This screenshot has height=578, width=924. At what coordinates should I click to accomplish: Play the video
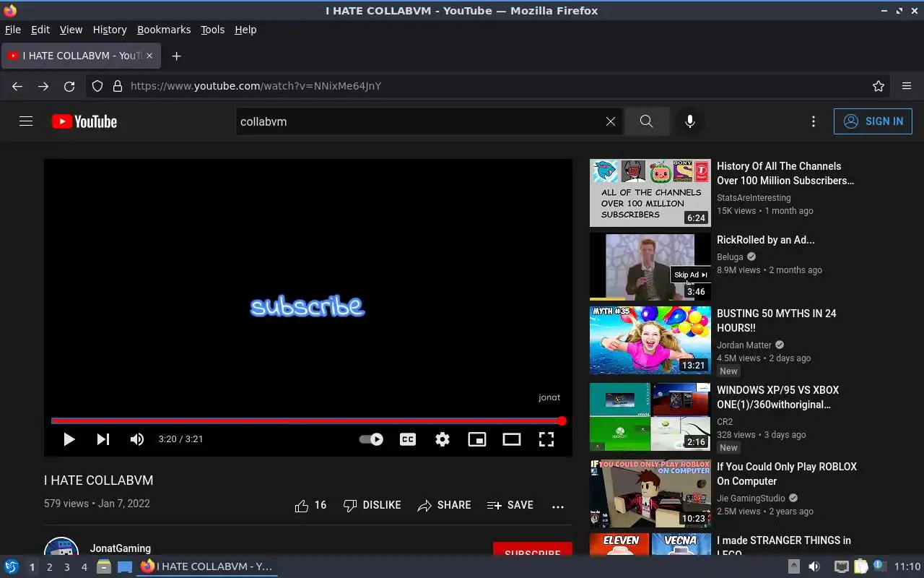69,439
